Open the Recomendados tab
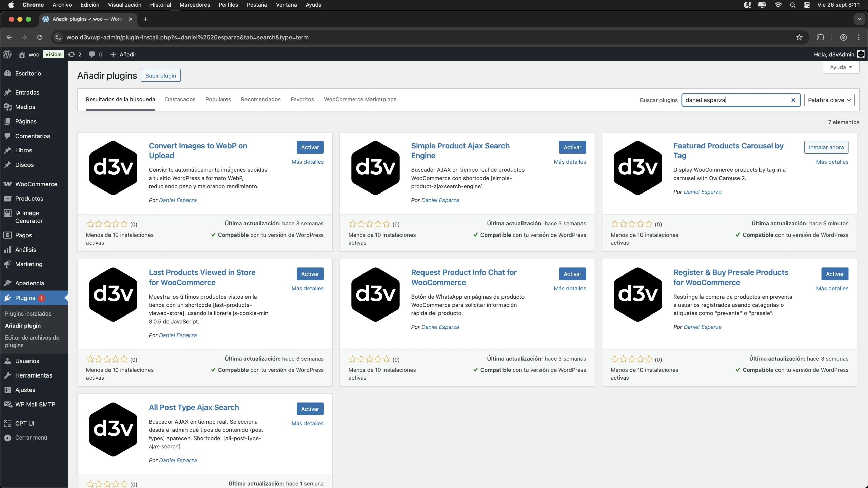Screen dimensions: 868x488 (x=261, y=99)
